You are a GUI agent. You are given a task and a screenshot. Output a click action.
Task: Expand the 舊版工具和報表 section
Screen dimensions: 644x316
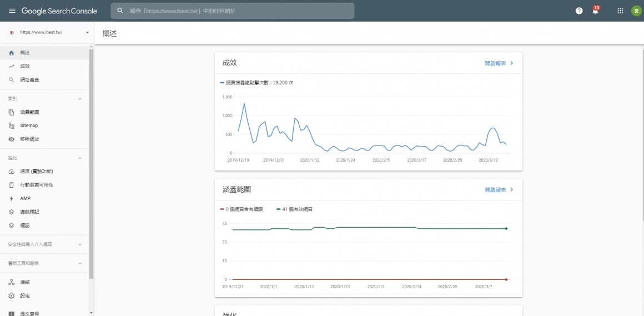point(80,263)
